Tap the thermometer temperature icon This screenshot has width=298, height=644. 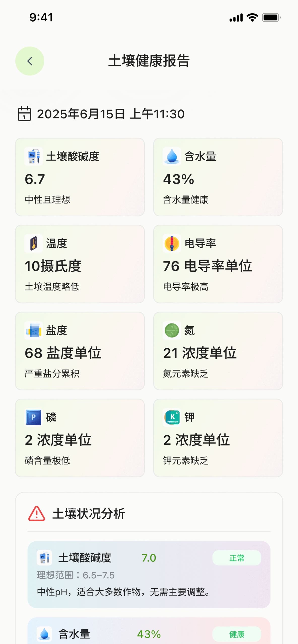pyautogui.click(x=34, y=243)
